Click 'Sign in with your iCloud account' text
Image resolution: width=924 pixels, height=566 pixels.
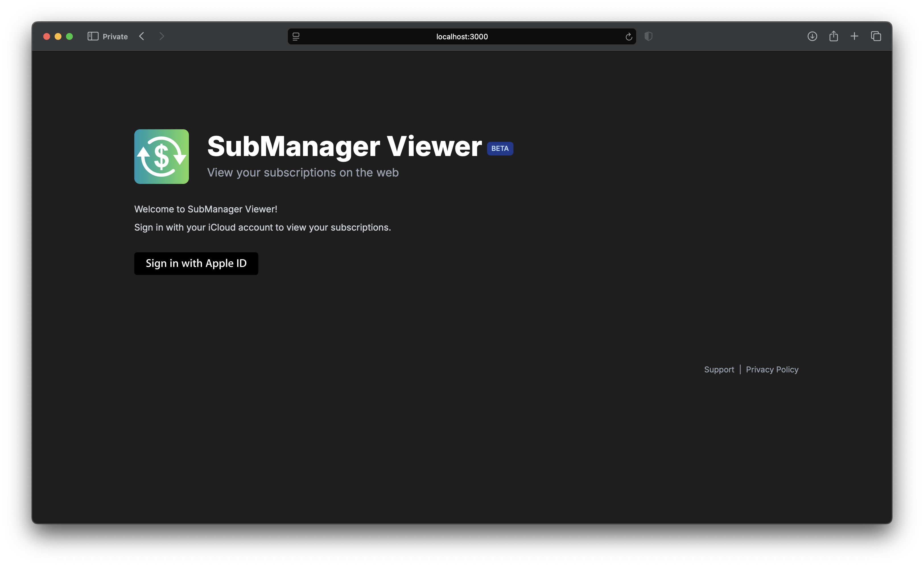(204, 227)
